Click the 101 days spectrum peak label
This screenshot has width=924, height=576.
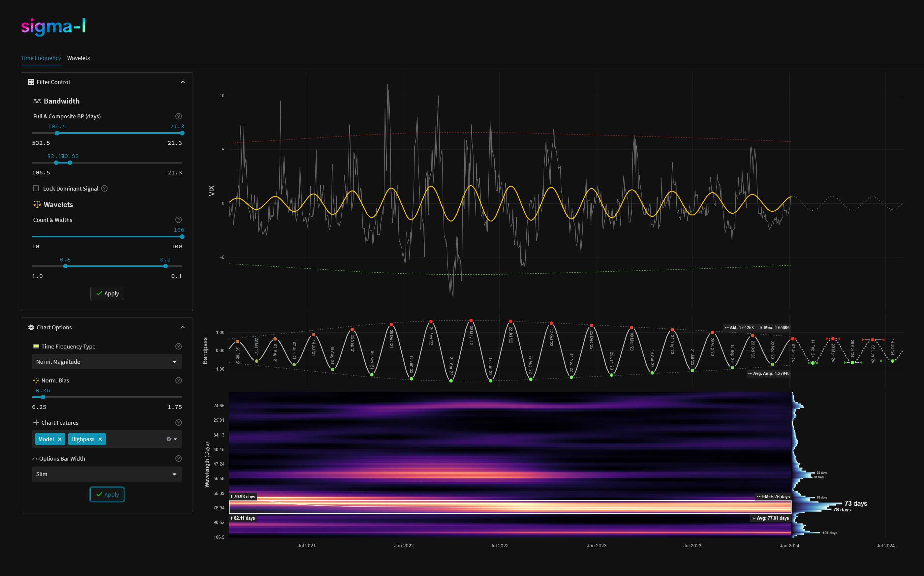coord(829,532)
